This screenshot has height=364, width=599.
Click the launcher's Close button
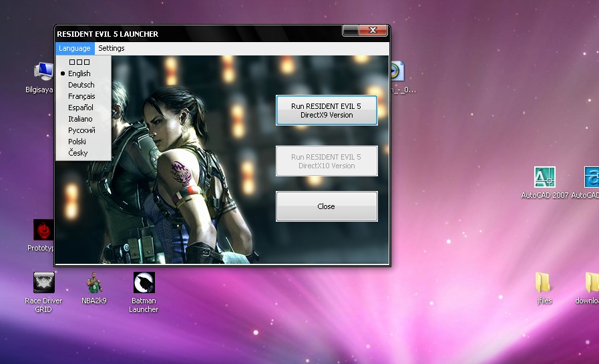click(x=327, y=206)
